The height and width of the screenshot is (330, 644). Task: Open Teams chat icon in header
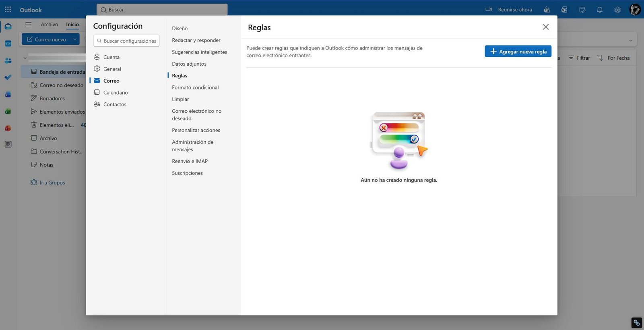pyautogui.click(x=547, y=10)
